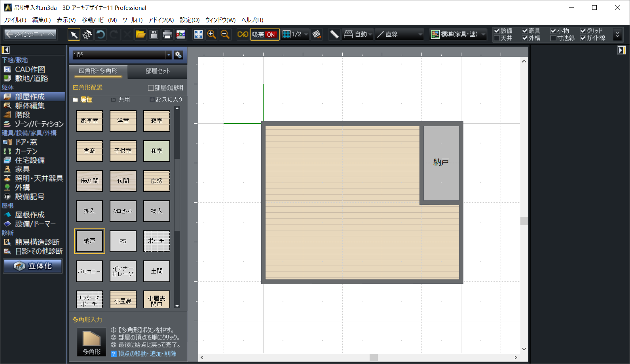Tick the 部屋の説明 checkbox
The height and width of the screenshot is (364, 630).
(151, 88)
